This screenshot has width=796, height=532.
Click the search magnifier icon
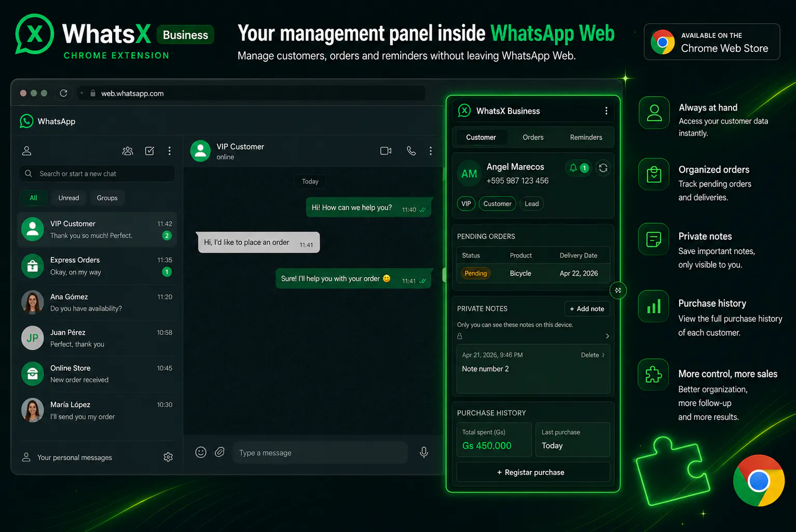[x=29, y=174]
